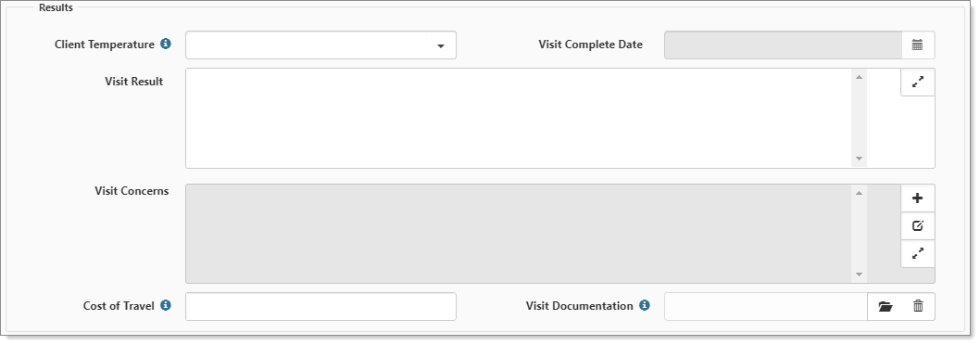Click the Visit Concerns scrollbar down arrow
The width and height of the screenshot is (980, 345).
click(x=859, y=275)
